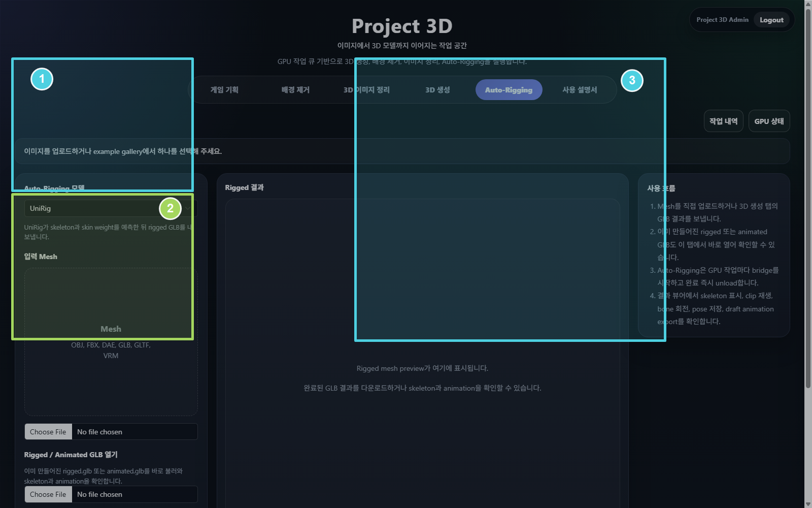Choose File under Rigged / Animated GLB 열기
This screenshot has width=812, height=508.
(48, 494)
